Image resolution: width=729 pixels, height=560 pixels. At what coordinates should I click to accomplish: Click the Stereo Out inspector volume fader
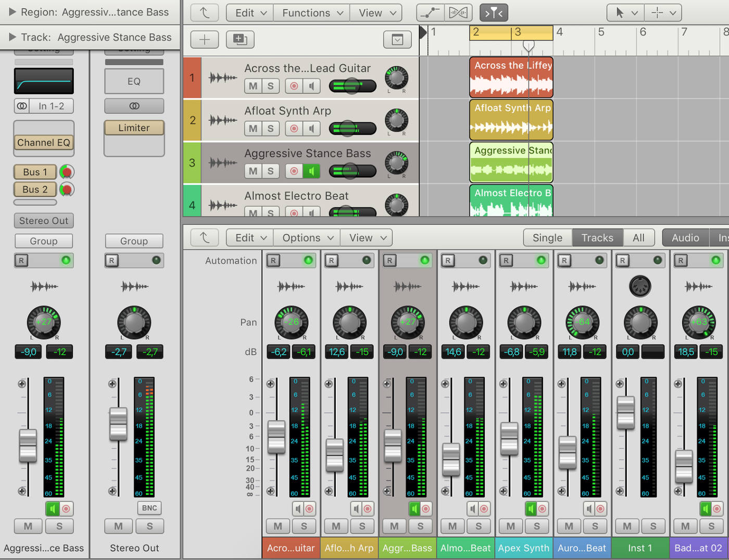coord(118,424)
